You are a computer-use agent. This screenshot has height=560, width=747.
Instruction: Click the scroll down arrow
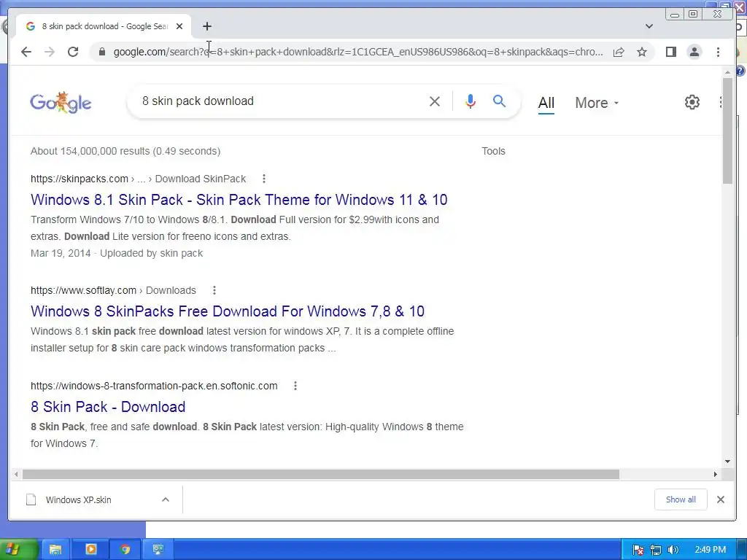(x=727, y=461)
